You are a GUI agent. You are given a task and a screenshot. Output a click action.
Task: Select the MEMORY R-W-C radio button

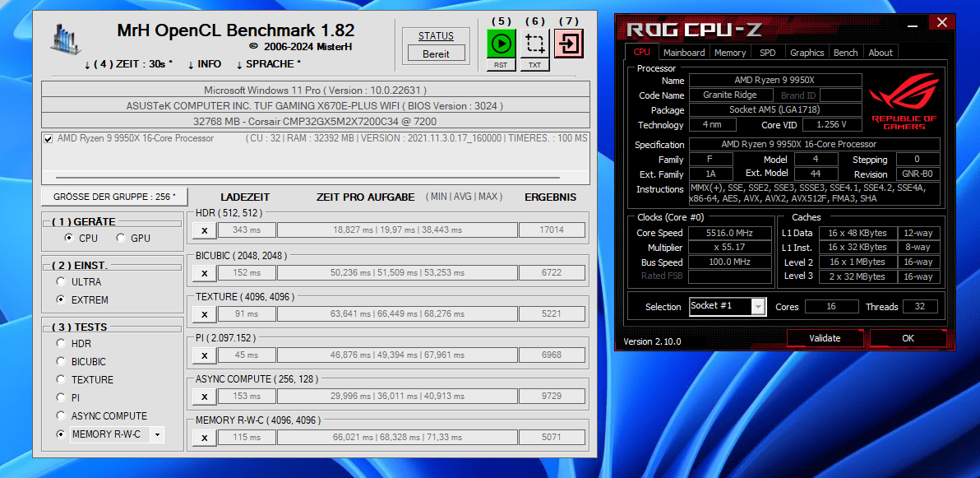point(61,434)
